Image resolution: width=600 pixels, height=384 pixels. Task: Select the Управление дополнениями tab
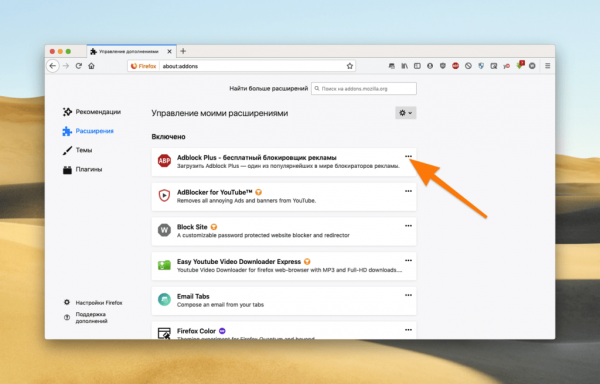pyautogui.click(x=131, y=51)
